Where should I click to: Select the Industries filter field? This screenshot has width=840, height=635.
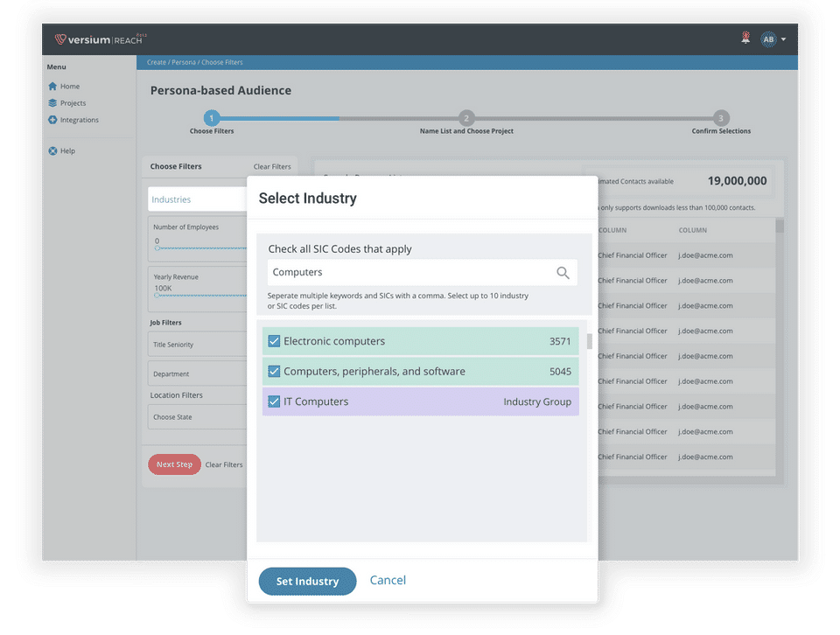[x=197, y=199]
